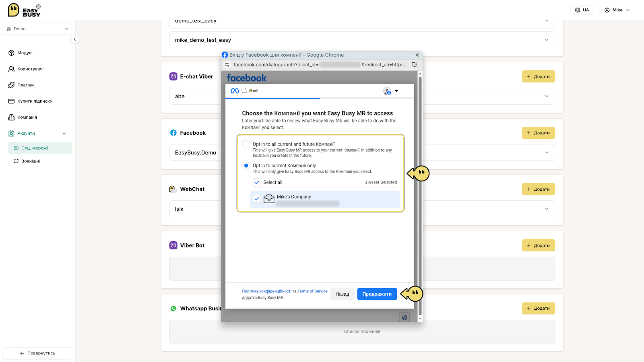Expand the mike_demo_test_easy row
Image resolution: width=644 pixels, height=362 pixels.
(x=362, y=40)
